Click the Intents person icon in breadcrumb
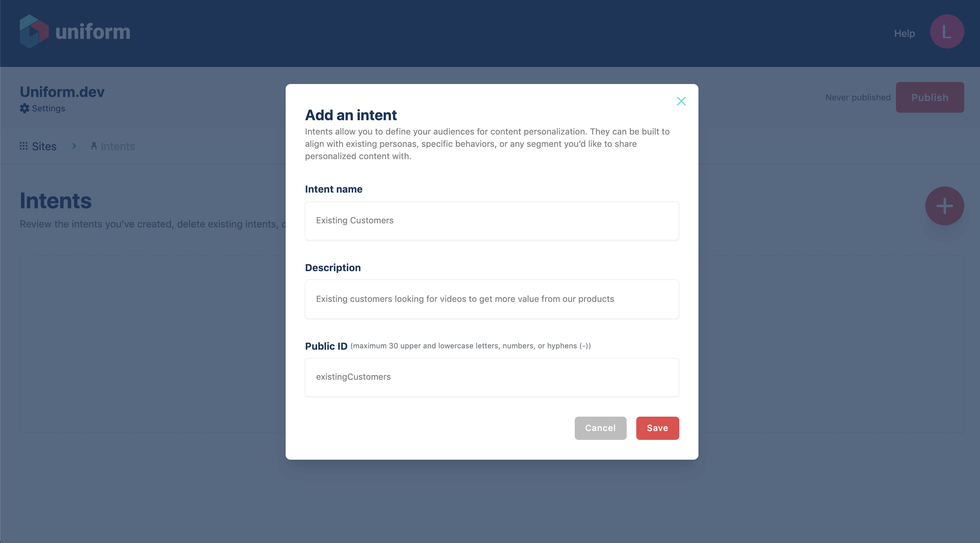980x543 pixels. (94, 146)
